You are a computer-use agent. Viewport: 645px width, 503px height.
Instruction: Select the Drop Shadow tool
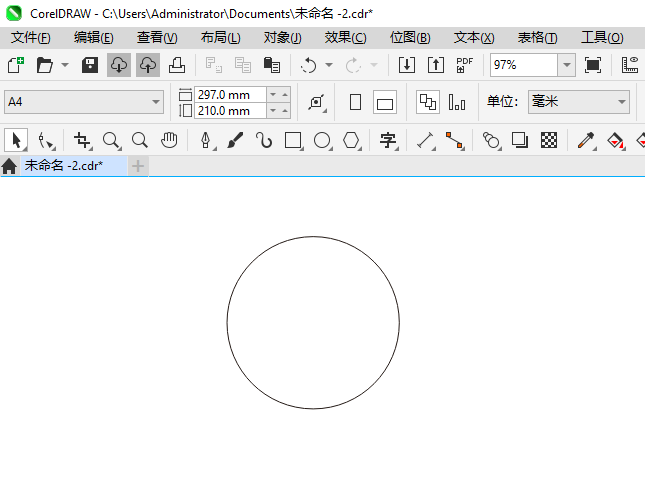tap(520, 140)
